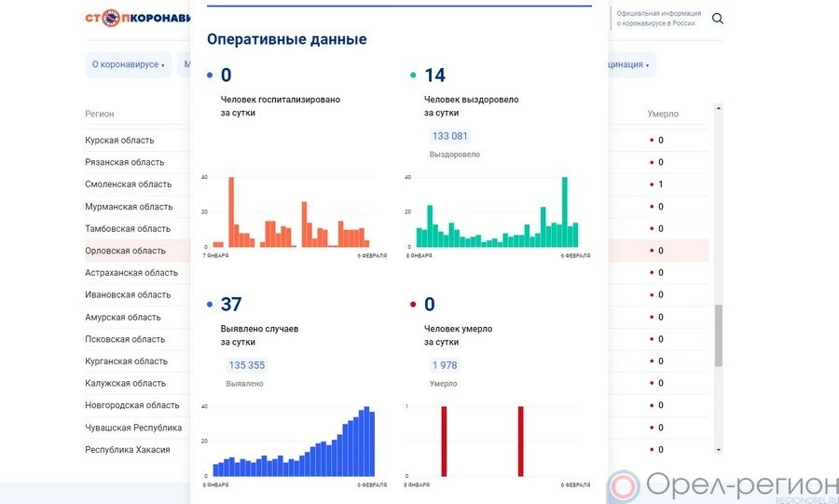
Task: Click the region table scrollbar thumb
Action: [x=718, y=335]
